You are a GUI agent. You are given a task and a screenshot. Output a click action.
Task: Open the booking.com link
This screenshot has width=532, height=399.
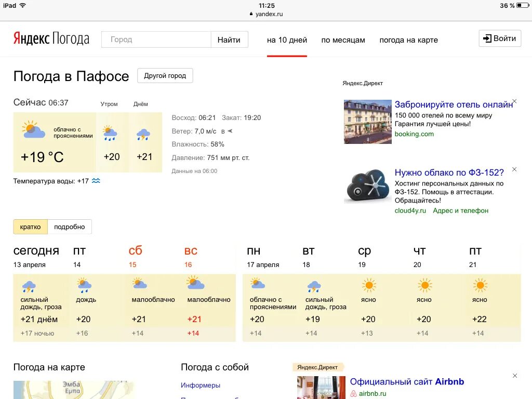pyautogui.click(x=414, y=134)
